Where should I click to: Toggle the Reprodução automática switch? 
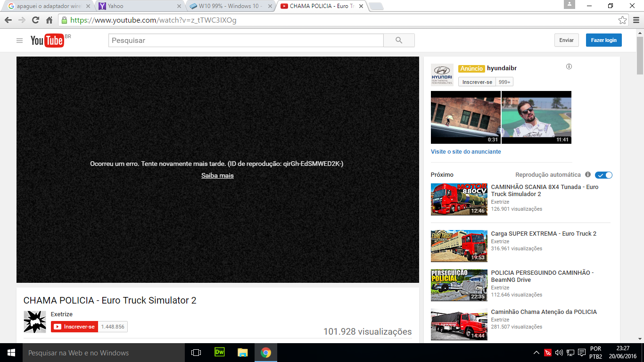[x=604, y=175]
